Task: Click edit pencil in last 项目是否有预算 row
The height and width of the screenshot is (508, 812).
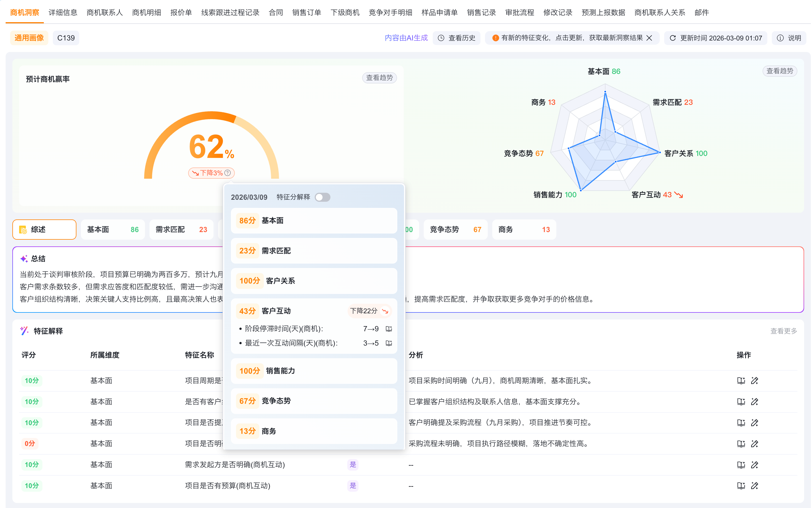Action: pyautogui.click(x=755, y=486)
